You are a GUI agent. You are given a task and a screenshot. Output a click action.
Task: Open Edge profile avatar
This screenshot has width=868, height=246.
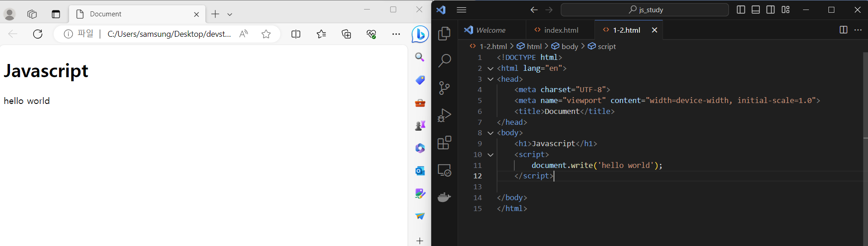click(x=10, y=14)
